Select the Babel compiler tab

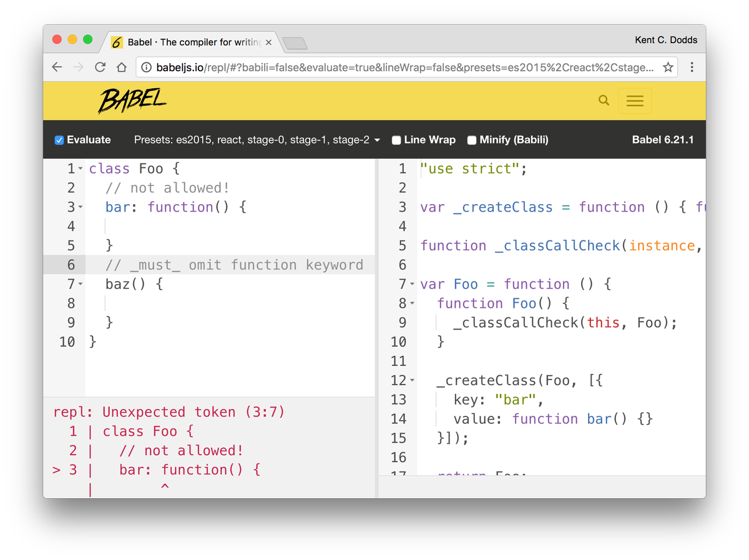point(190,42)
